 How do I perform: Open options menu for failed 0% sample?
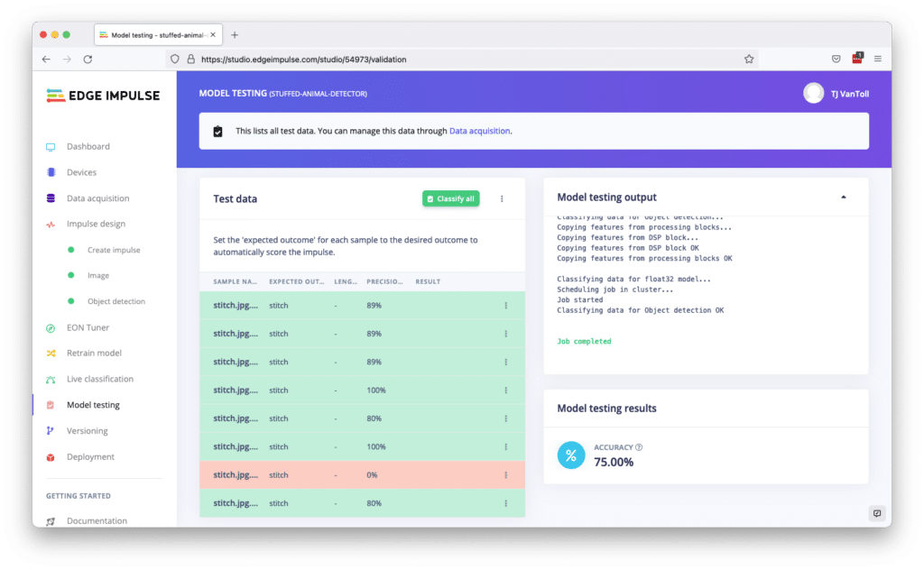(505, 475)
